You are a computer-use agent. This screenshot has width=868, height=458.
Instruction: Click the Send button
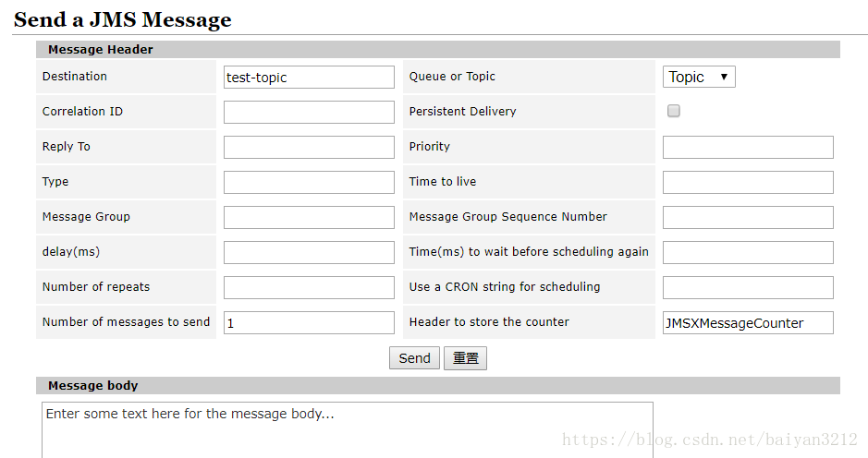(414, 358)
